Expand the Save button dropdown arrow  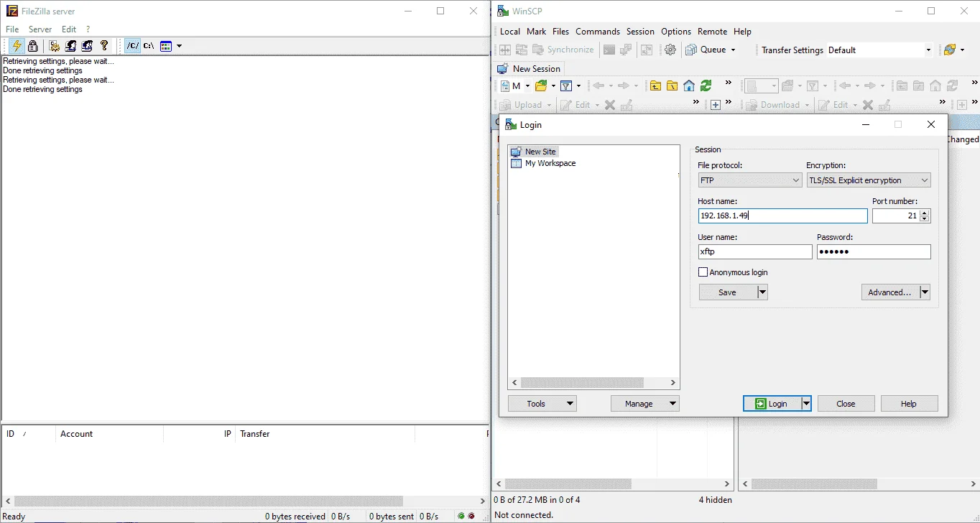pyautogui.click(x=762, y=292)
